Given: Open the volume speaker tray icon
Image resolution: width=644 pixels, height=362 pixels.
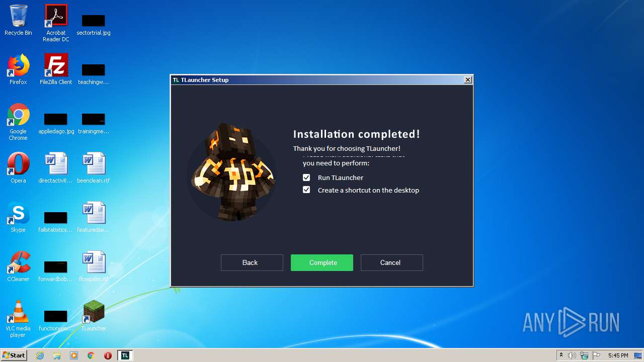Looking at the screenshot, I should [x=572, y=355].
